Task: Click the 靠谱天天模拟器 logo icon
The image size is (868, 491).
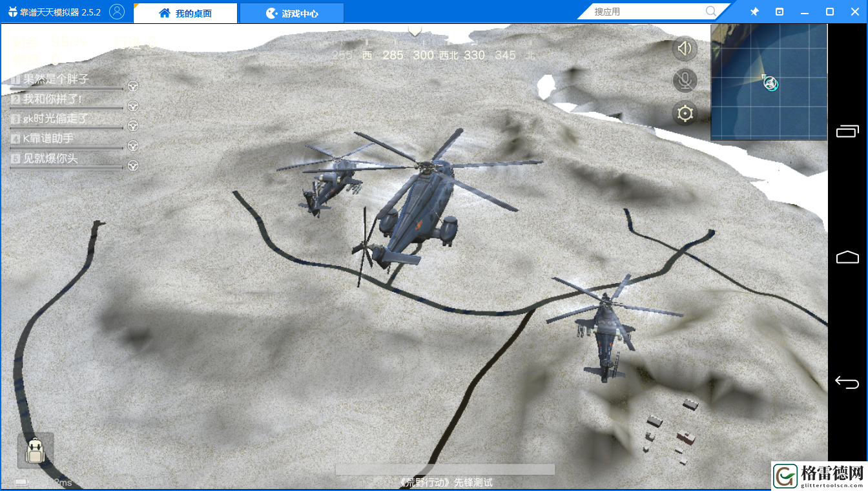Action: 12,12
